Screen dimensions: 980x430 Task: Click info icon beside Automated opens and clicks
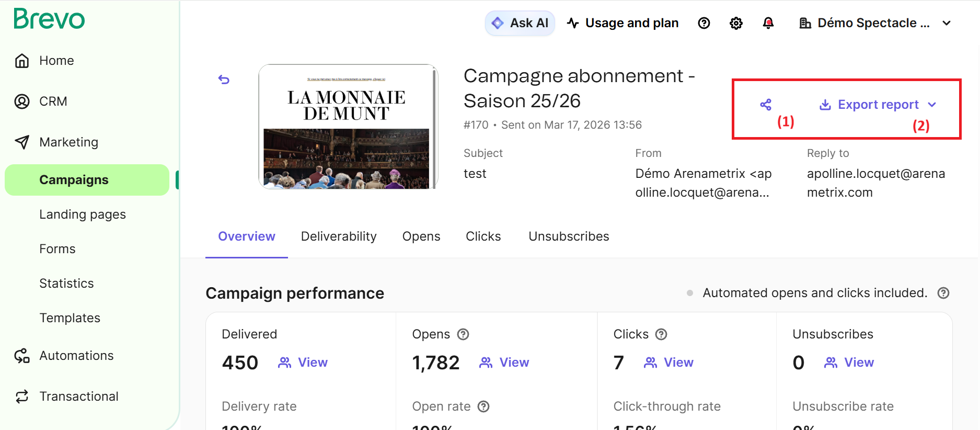(x=943, y=293)
